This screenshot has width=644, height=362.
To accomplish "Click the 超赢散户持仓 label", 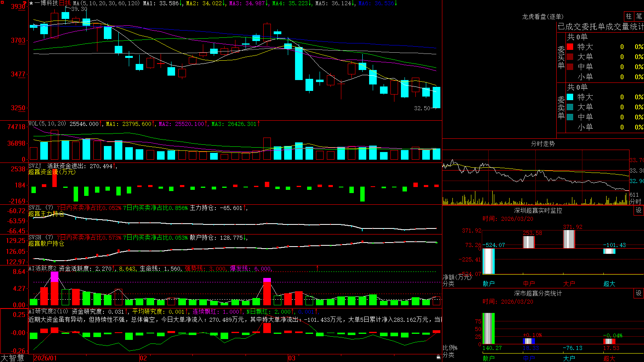I will pos(46,243).
